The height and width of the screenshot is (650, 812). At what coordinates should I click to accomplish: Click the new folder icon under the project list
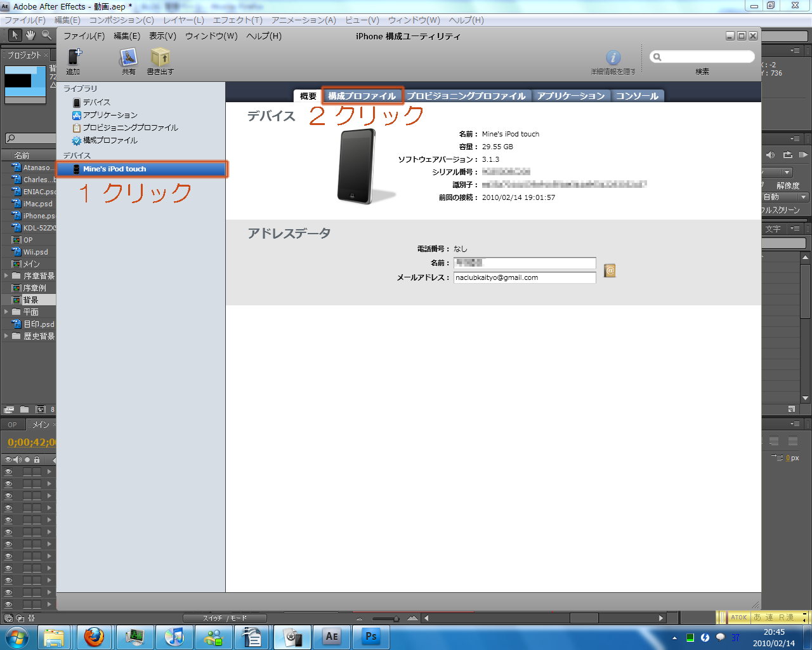24,409
